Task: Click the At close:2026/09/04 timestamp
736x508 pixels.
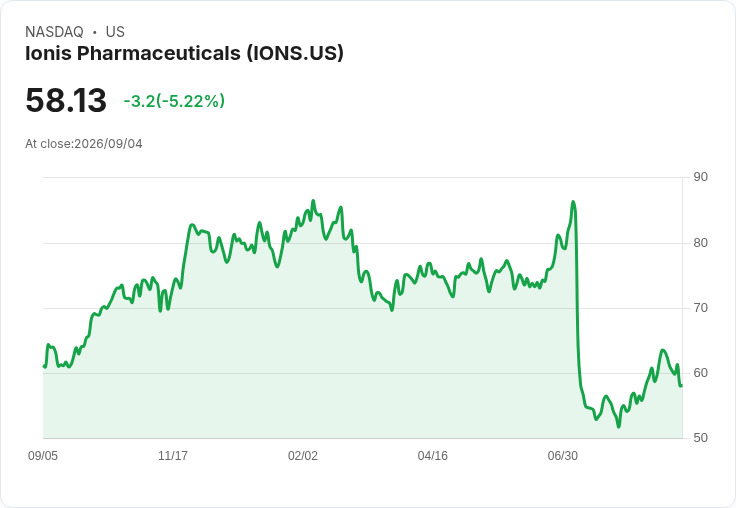Action: coord(84,144)
